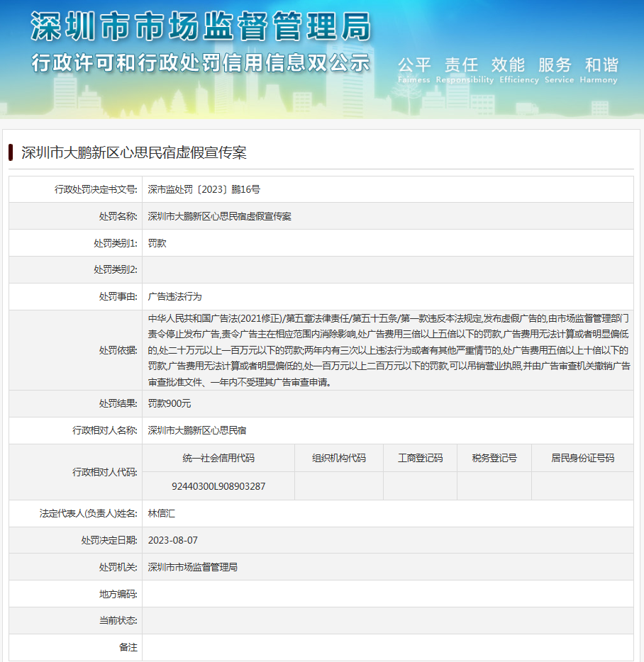Screen dimensions: 644x662
Task: Click the 行政许可和行政处罚信用信息双公示 subtitle
Action: tap(201, 63)
